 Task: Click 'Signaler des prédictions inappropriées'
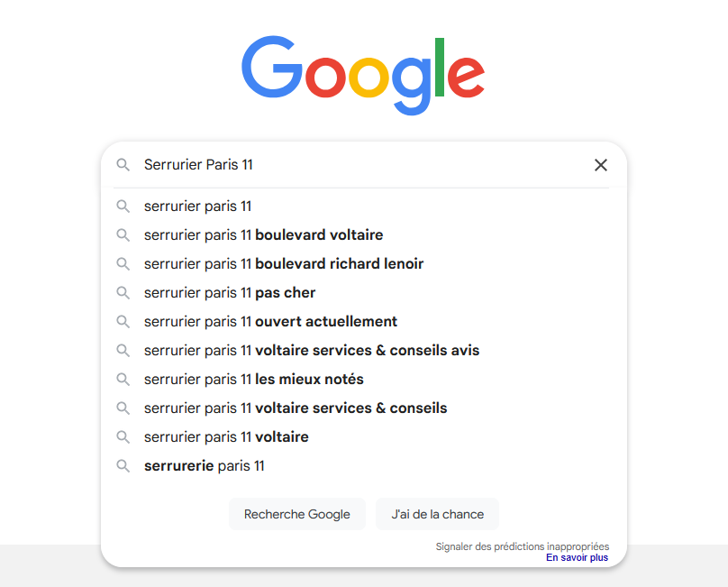click(x=522, y=546)
